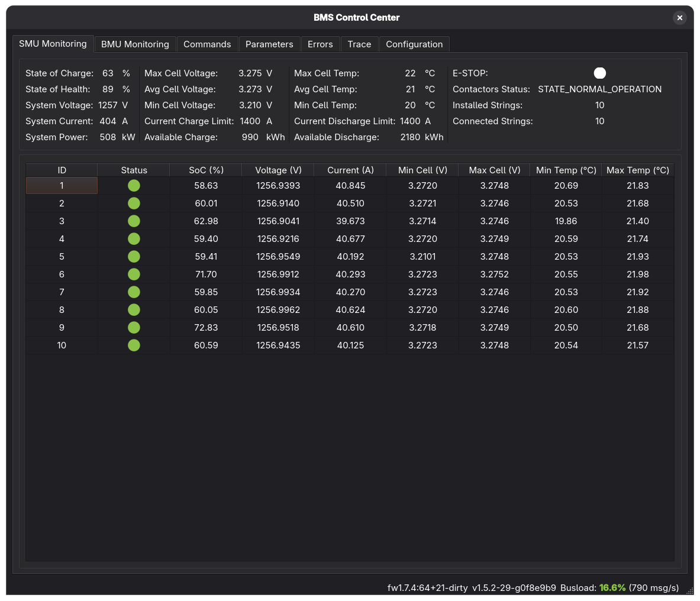The image size is (700, 601).
Task: Sort by Min Temp (°C) header
Action: (x=566, y=170)
